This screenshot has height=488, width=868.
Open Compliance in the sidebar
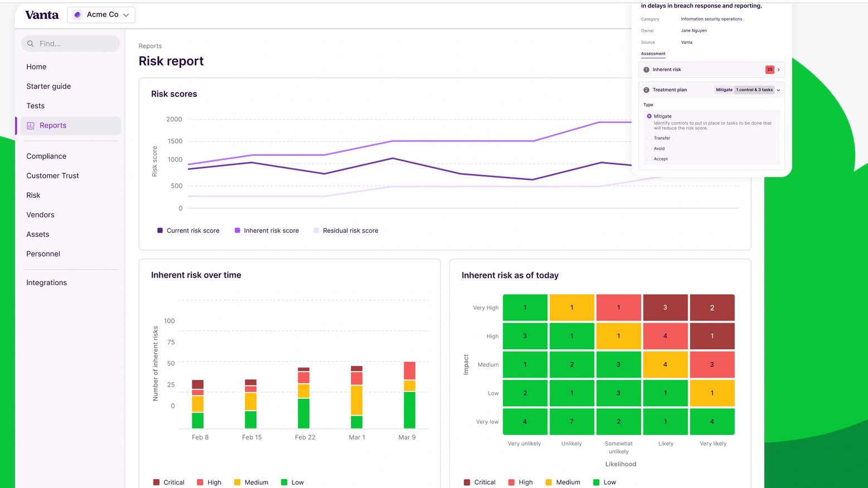(46, 157)
